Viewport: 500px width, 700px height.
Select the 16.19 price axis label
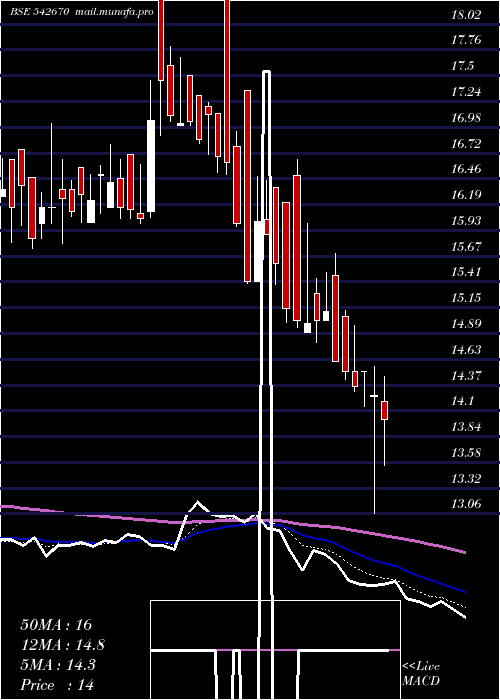point(466,195)
